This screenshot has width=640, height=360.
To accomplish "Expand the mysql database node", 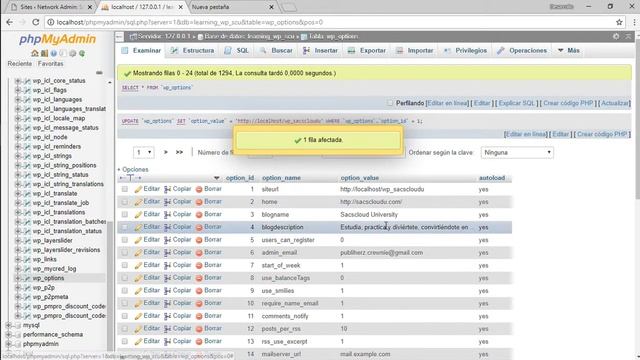I will pos(9,325).
